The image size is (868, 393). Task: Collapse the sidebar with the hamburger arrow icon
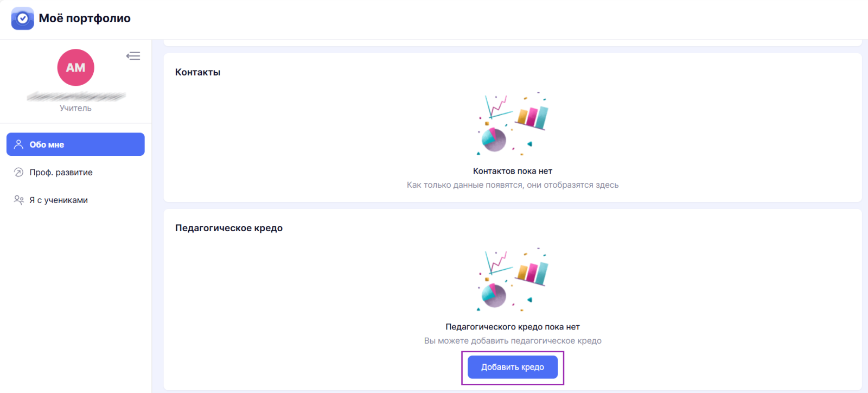(133, 56)
